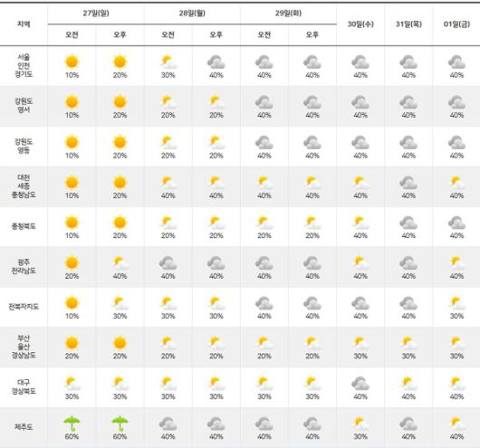
Task: Click 10% value for 서울 27일 오전
Action: [x=72, y=75]
